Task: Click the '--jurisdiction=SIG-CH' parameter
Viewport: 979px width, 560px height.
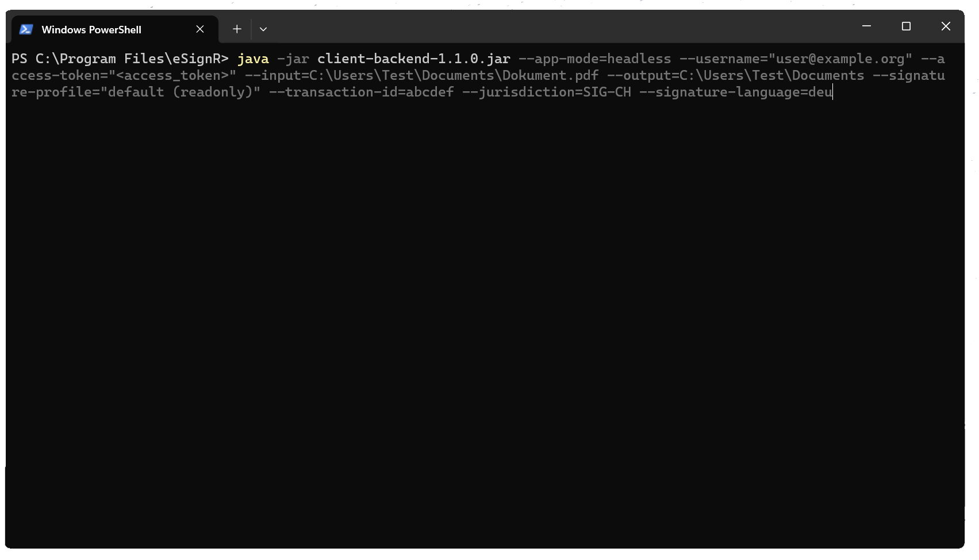Action: [547, 92]
